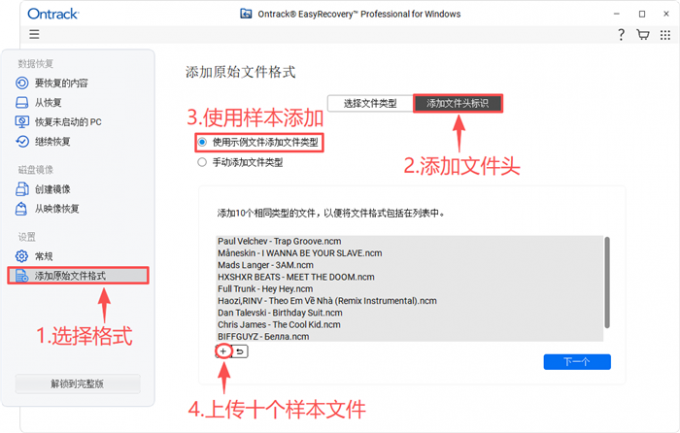Select Paul Velchev - Trap Groove.ncm
The width and height of the screenshot is (680, 433).
click(x=279, y=241)
